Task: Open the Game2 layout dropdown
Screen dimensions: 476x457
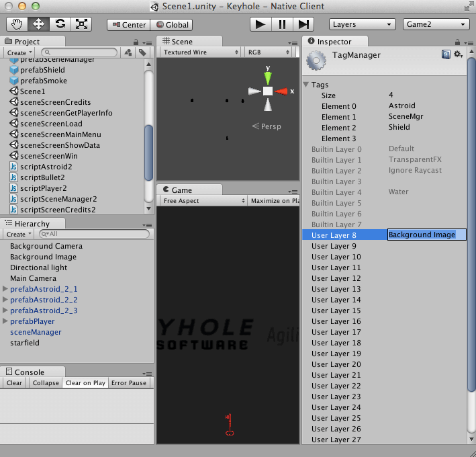Action: coord(436,24)
